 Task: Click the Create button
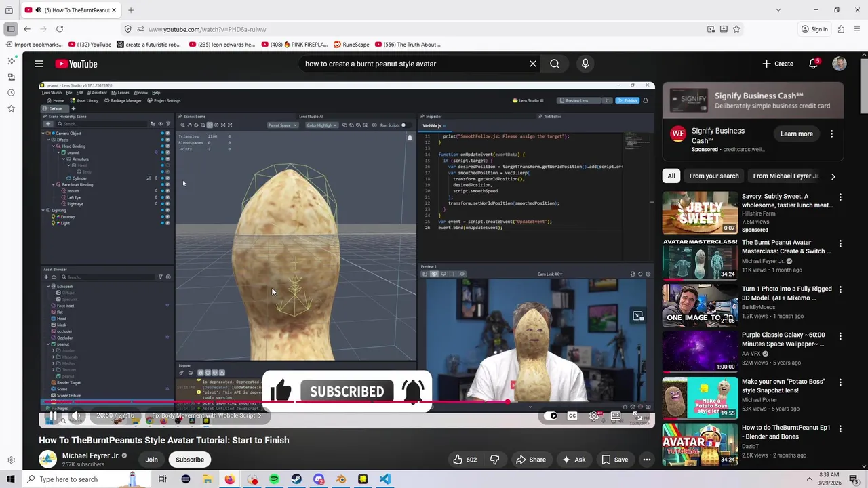tap(778, 64)
